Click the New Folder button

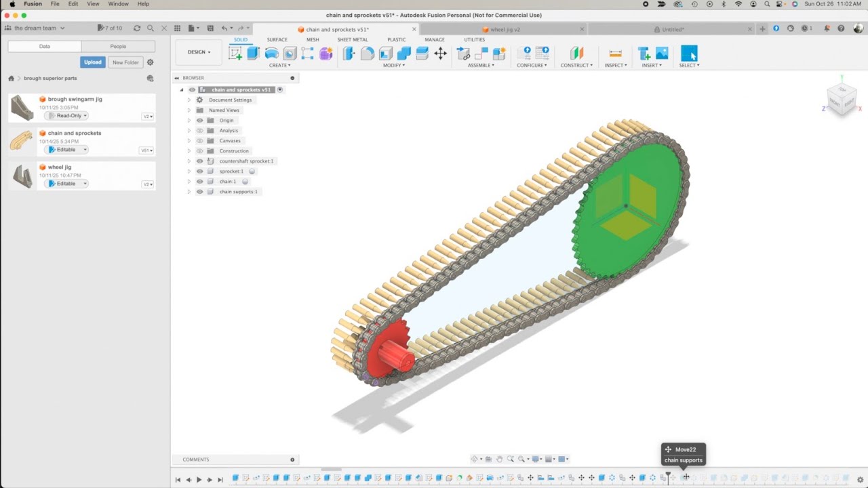[x=125, y=62]
